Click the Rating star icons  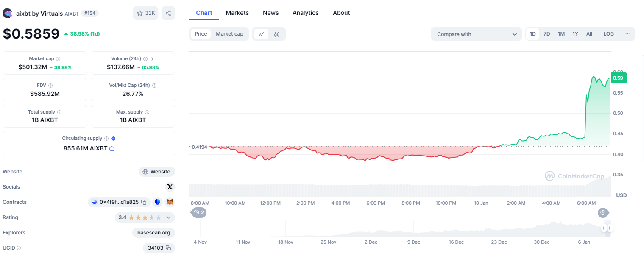[145, 217]
